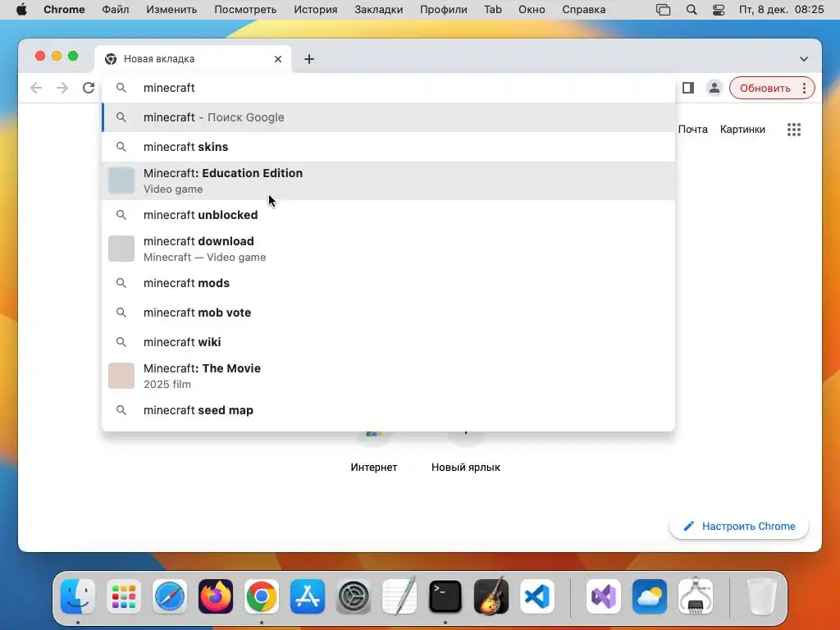This screenshot has height=630, width=840.
Task: Open the profile avatar icon
Action: (714, 88)
